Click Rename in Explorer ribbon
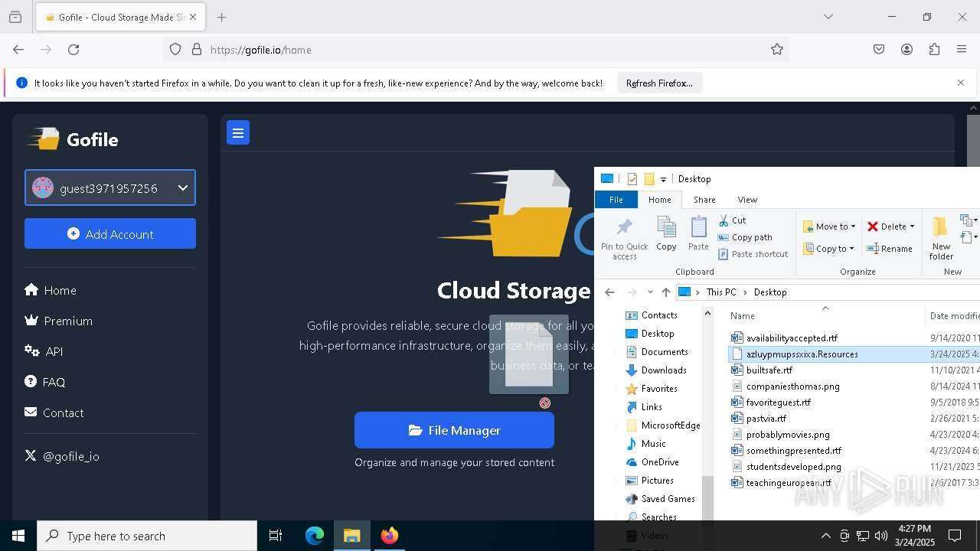 890,249
